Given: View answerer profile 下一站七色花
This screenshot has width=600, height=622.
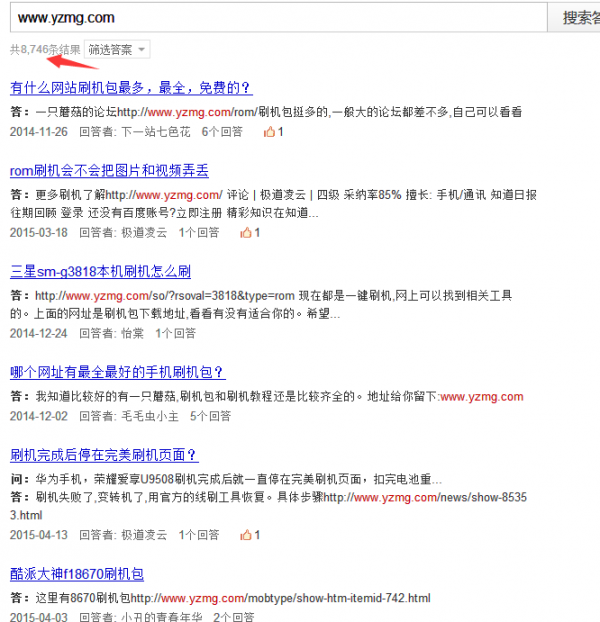Looking at the screenshot, I should click(x=154, y=132).
